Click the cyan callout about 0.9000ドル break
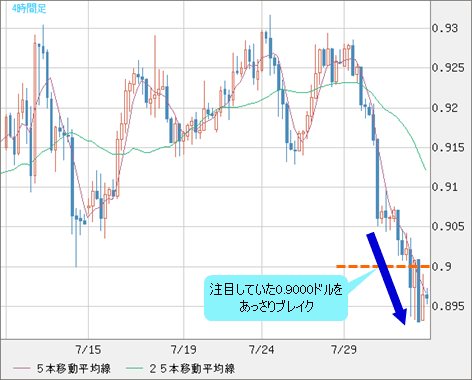 (x=276, y=298)
